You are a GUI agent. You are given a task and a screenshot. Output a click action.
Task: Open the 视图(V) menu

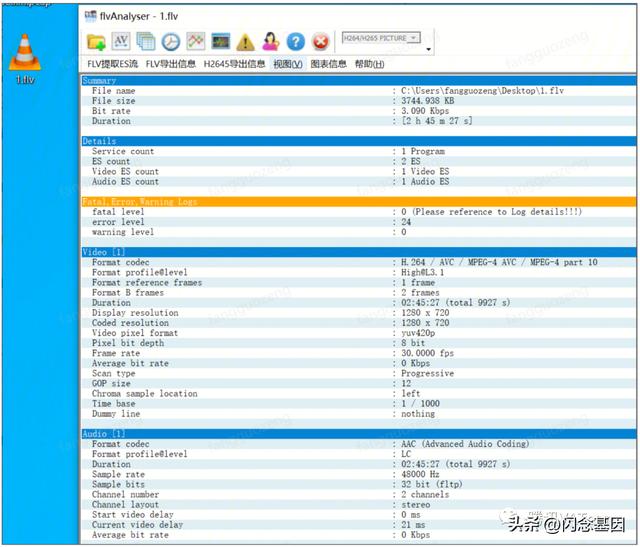pos(288,64)
